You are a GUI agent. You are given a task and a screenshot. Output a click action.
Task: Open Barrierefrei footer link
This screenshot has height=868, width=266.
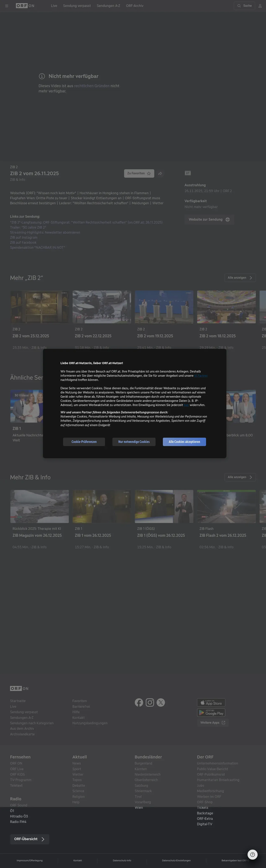point(81,707)
